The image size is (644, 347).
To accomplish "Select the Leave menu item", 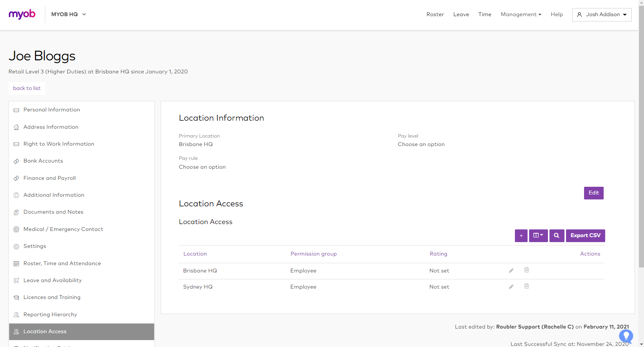I will pos(461,14).
